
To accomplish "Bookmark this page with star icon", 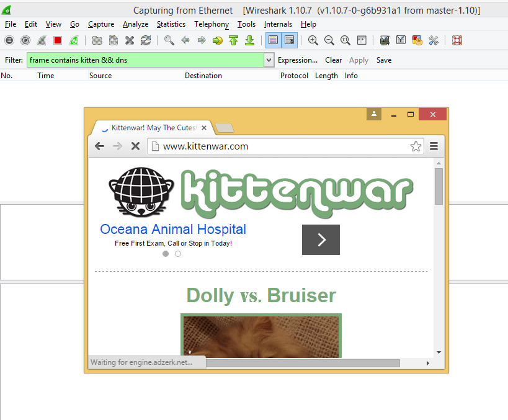I will (416, 146).
